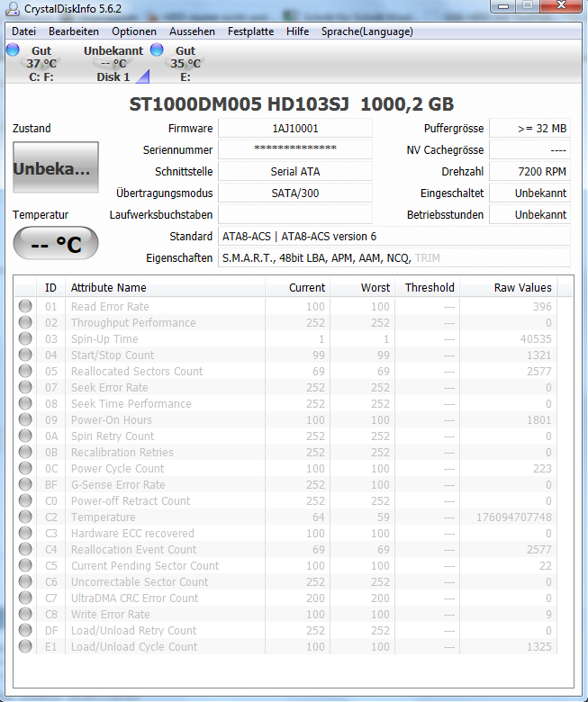This screenshot has width=588, height=702.
Task: Click status circle of Read Error Rate
Action: (x=25, y=306)
